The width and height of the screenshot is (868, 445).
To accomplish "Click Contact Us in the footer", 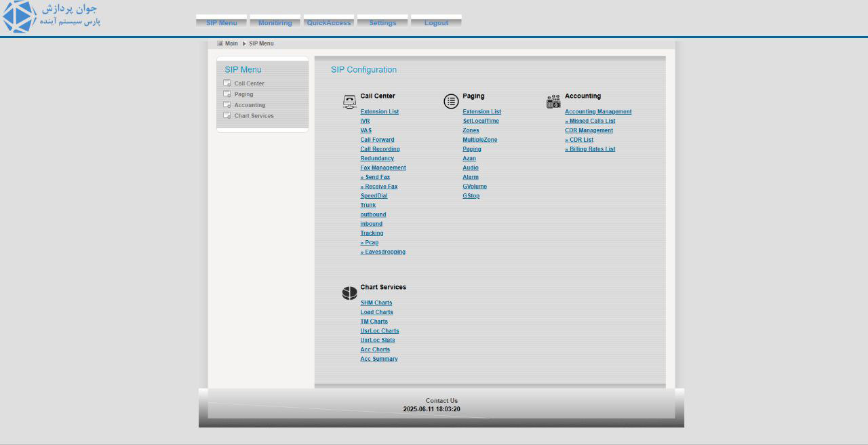I will [x=441, y=400].
